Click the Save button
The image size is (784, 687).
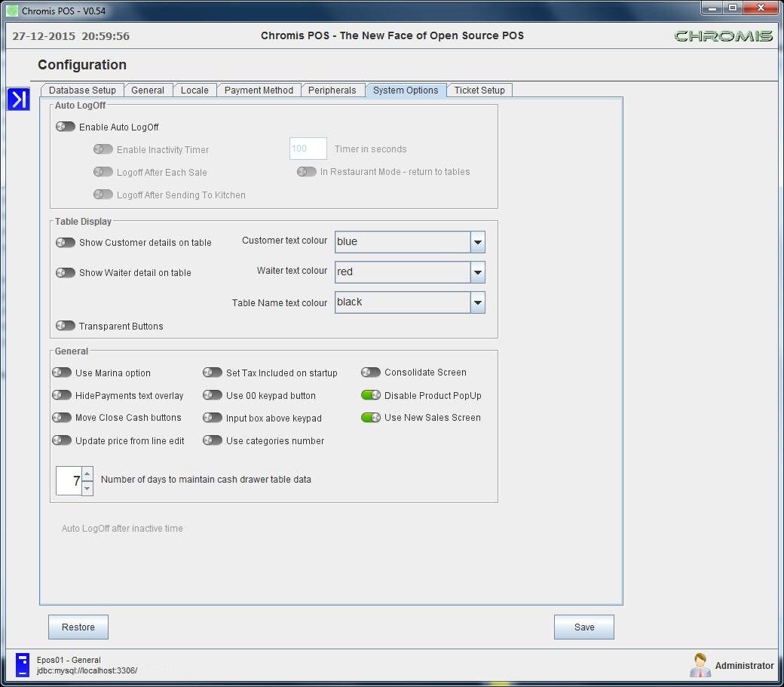point(584,627)
